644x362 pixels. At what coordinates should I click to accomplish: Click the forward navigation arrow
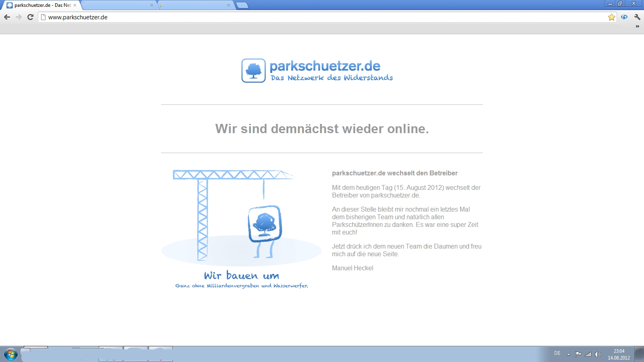coord(19,17)
